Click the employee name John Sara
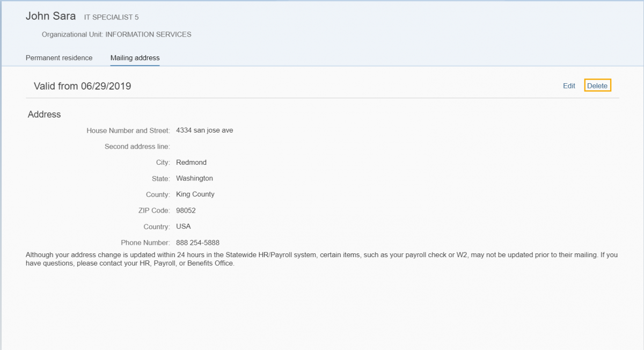The image size is (644, 350). (x=50, y=17)
